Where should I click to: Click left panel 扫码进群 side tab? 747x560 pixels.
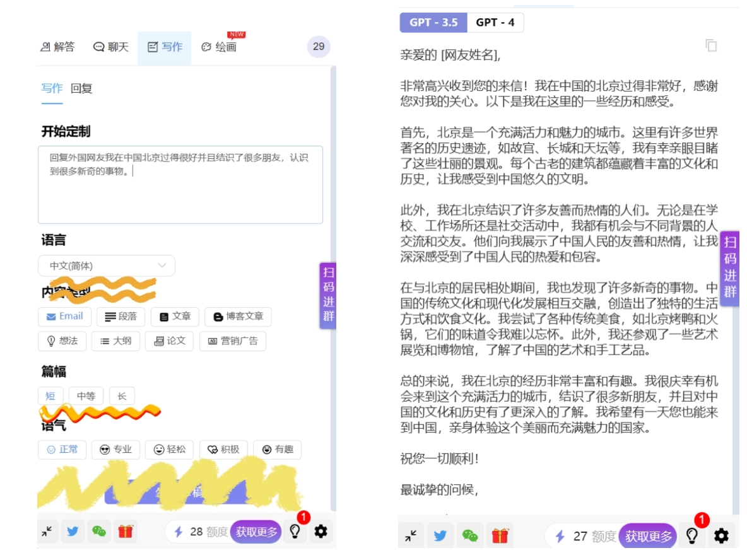[x=328, y=295]
